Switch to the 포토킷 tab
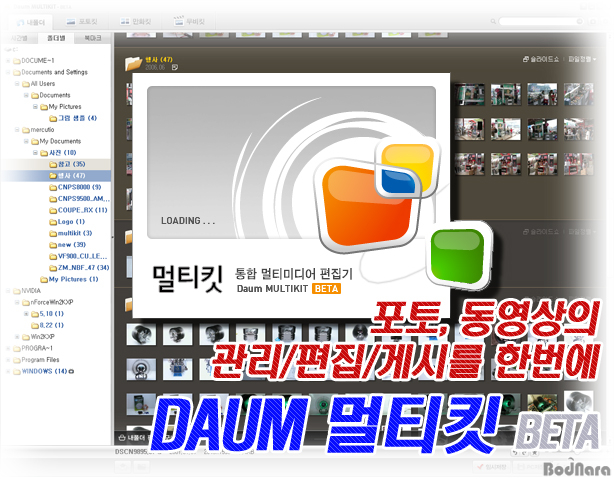 point(82,19)
